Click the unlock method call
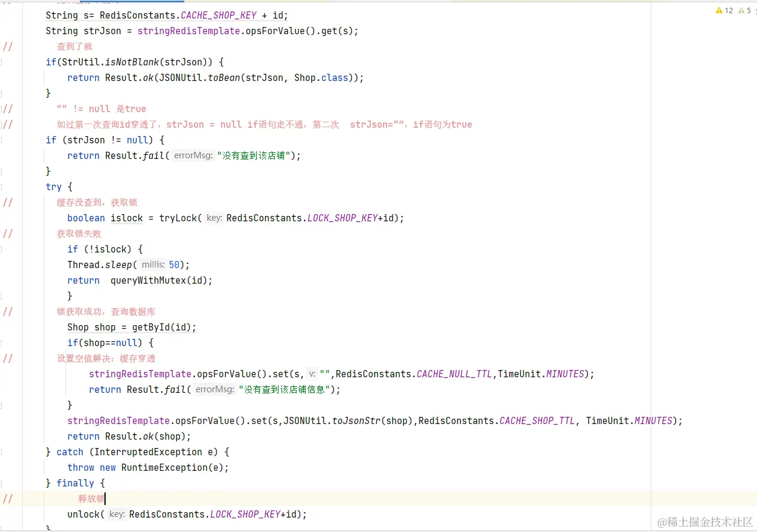The height and width of the screenshot is (532, 757). pyautogui.click(x=83, y=514)
